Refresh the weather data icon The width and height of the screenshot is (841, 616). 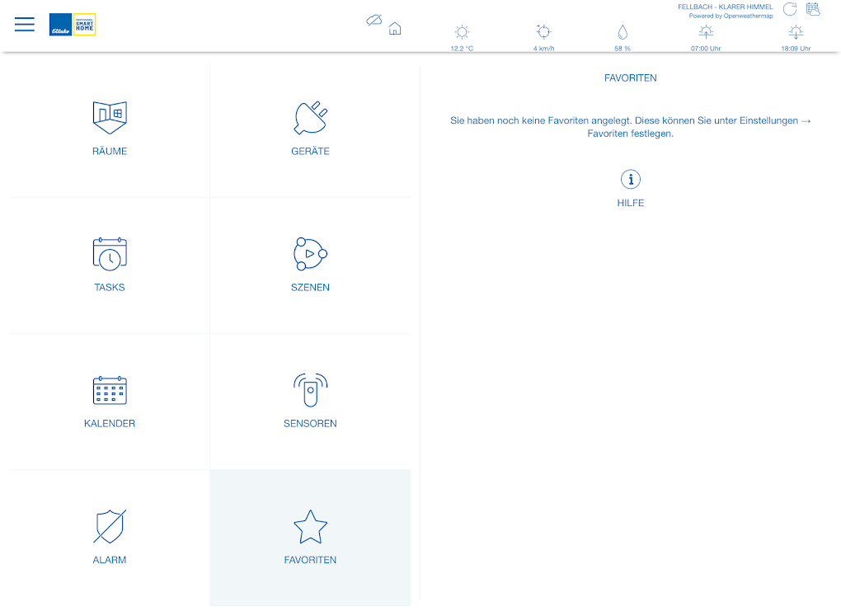click(x=790, y=9)
